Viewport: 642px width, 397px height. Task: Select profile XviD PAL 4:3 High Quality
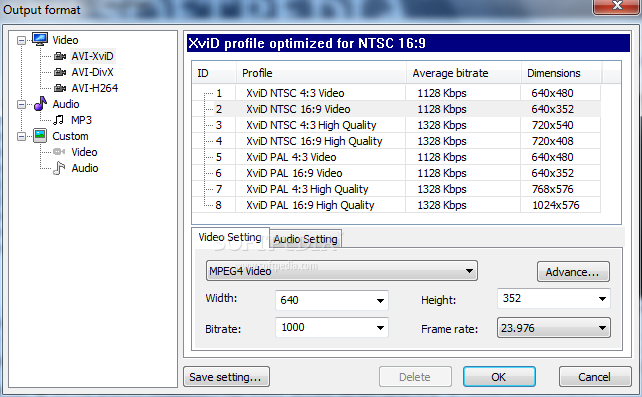pos(307,189)
